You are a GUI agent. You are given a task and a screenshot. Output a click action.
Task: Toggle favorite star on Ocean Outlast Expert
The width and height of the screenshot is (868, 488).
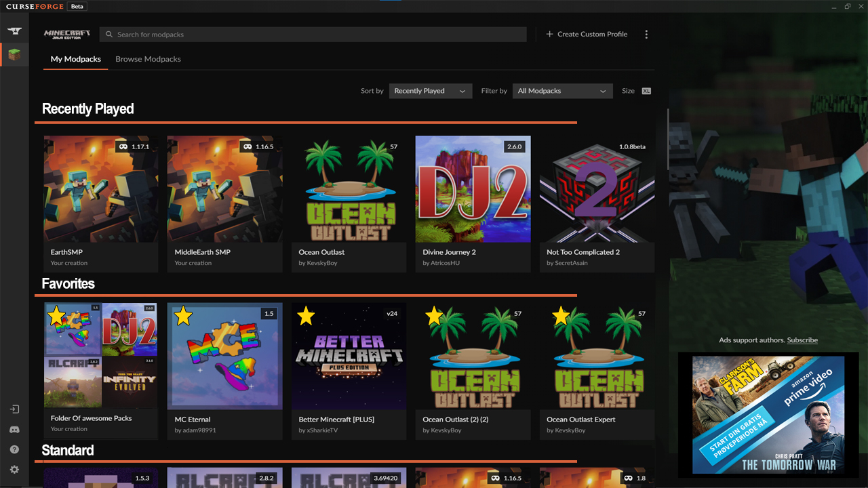coord(561,315)
